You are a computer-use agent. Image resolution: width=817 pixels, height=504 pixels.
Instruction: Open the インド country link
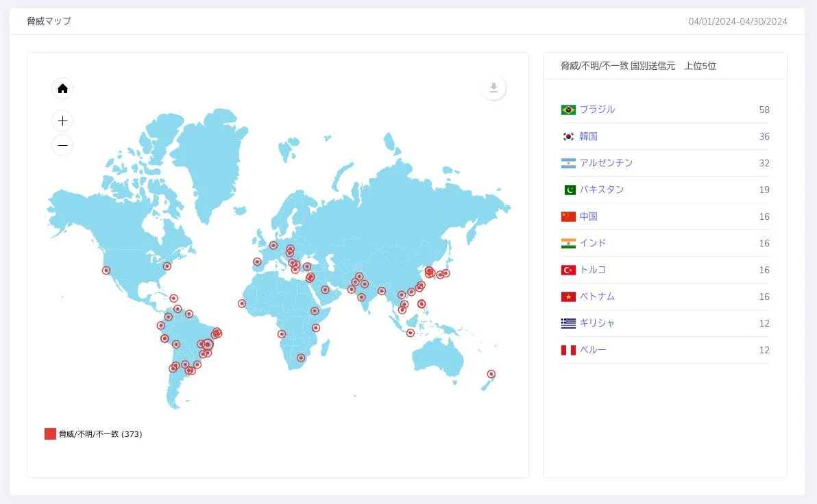[x=593, y=243]
